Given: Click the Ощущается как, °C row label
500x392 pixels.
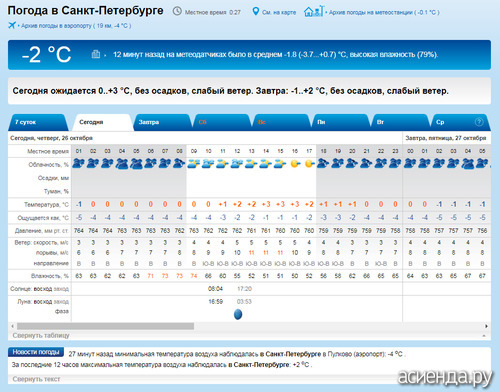Looking at the screenshot, I should click(x=43, y=218).
